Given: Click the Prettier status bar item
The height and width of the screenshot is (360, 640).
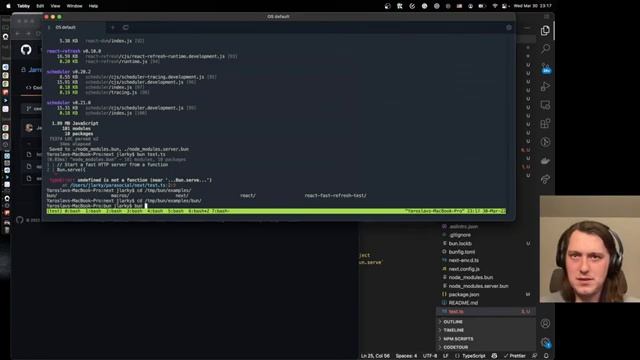Looking at the screenshot, I should [x=515, y=356].
